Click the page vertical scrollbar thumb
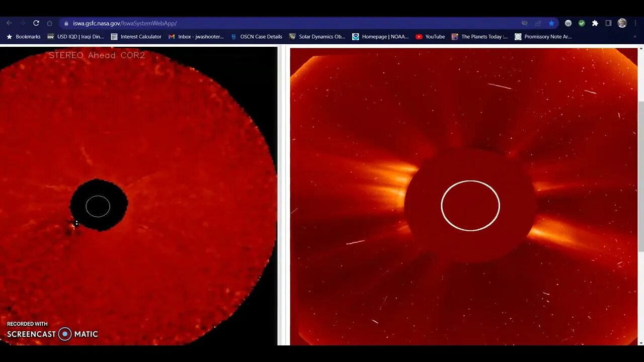Screen dimensions: 644x362 click(x=640, y=176)
